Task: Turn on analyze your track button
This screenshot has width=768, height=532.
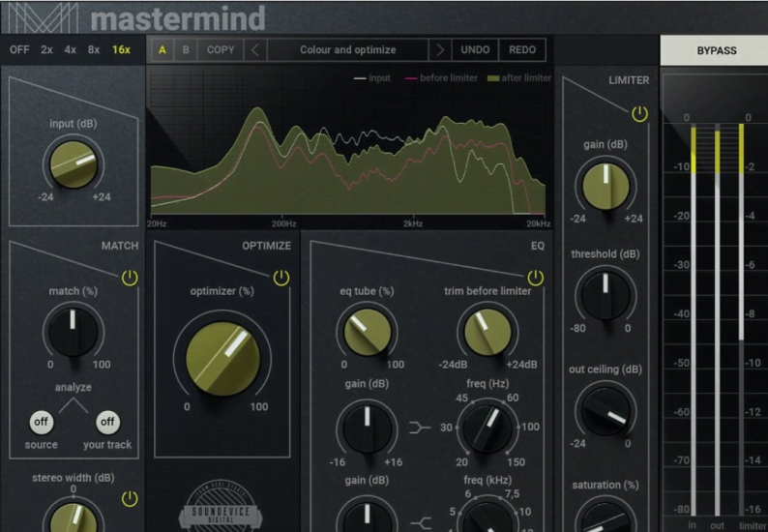Action: [107, 422]
